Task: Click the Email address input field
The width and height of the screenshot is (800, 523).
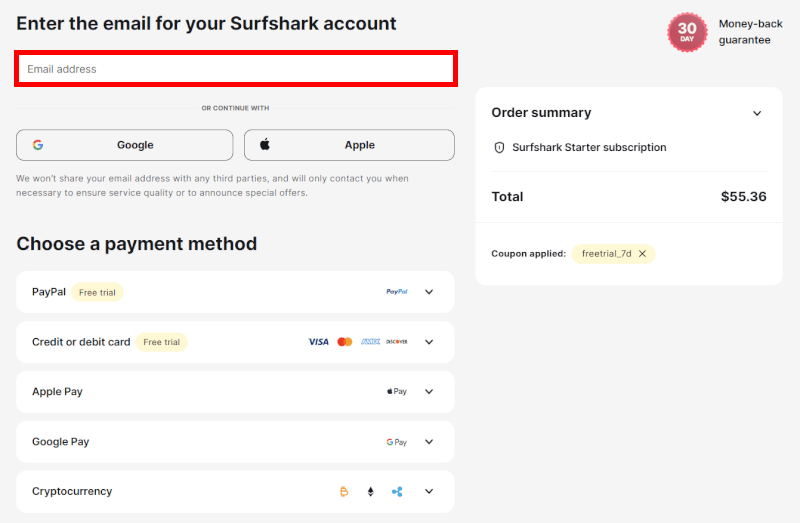Action: (236, 69)
